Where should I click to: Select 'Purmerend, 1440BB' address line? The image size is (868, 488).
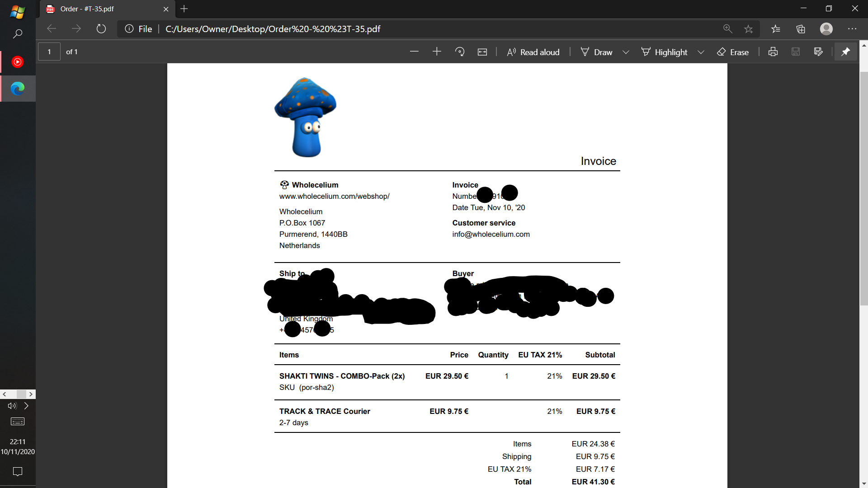pos(313,234)
